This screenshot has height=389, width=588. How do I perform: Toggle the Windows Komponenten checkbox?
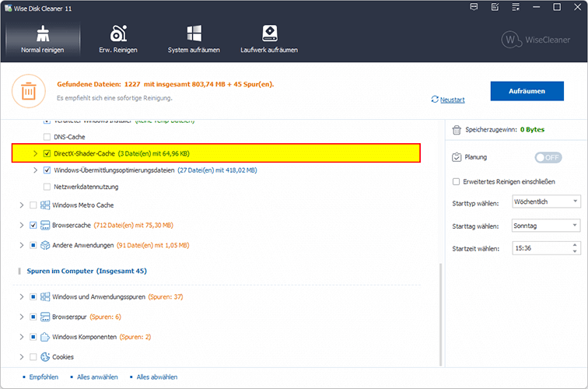pyautogui.click(x=33, y=337)
